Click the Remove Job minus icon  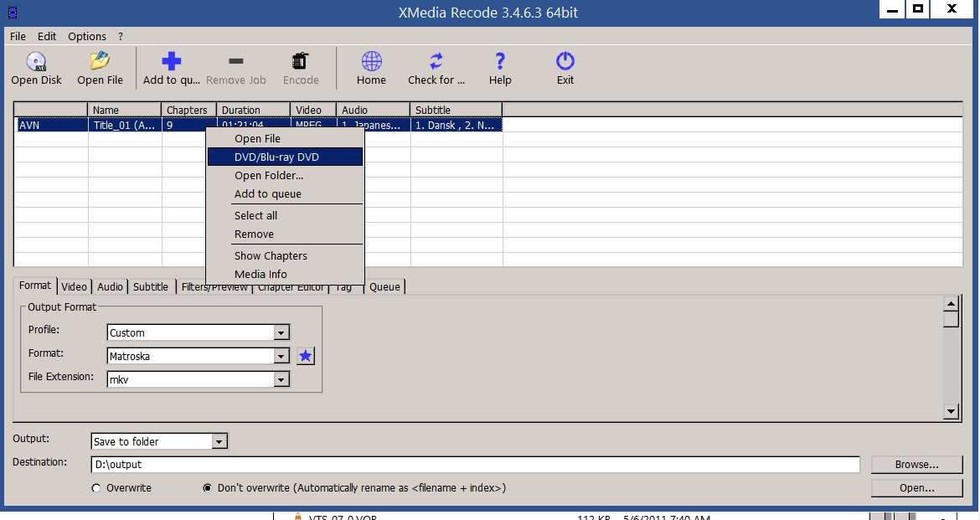[235, 60]
